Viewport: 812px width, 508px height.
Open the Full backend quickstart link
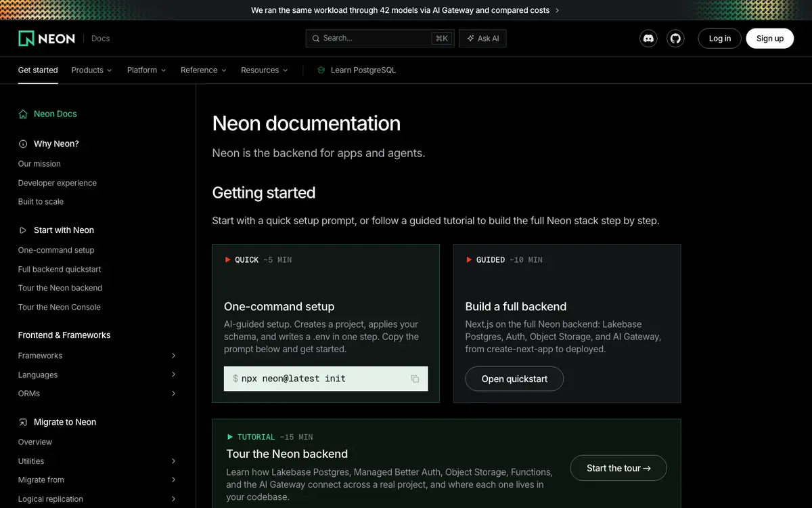60,270
